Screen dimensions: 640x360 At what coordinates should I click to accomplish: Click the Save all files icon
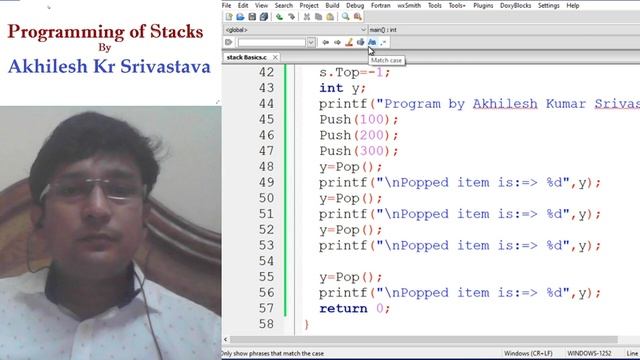tap(264, 17)
